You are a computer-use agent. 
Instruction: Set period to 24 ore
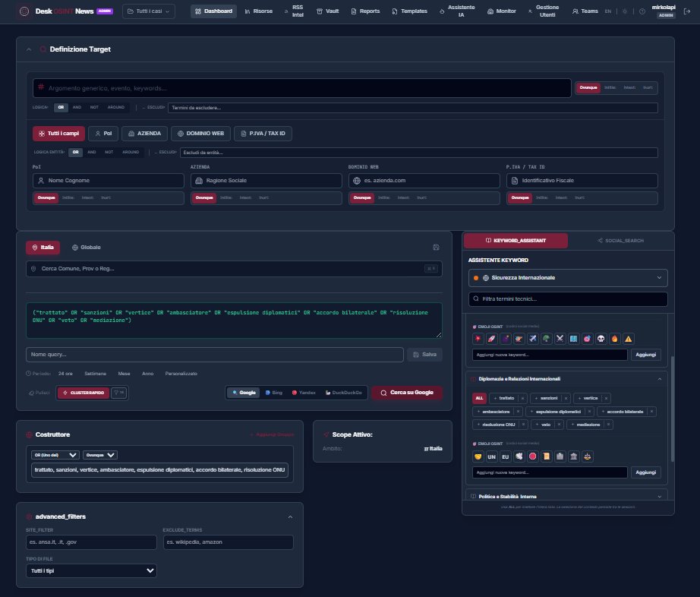click(65, 374)
